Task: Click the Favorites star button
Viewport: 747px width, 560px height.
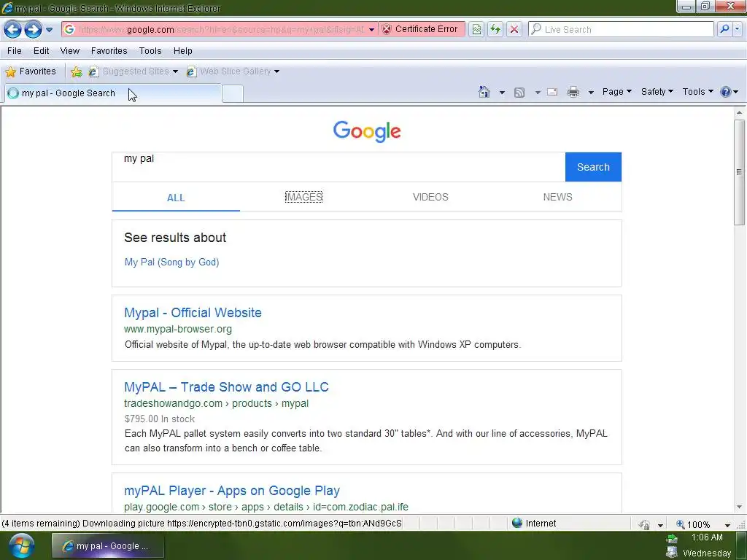Action: 31,71
